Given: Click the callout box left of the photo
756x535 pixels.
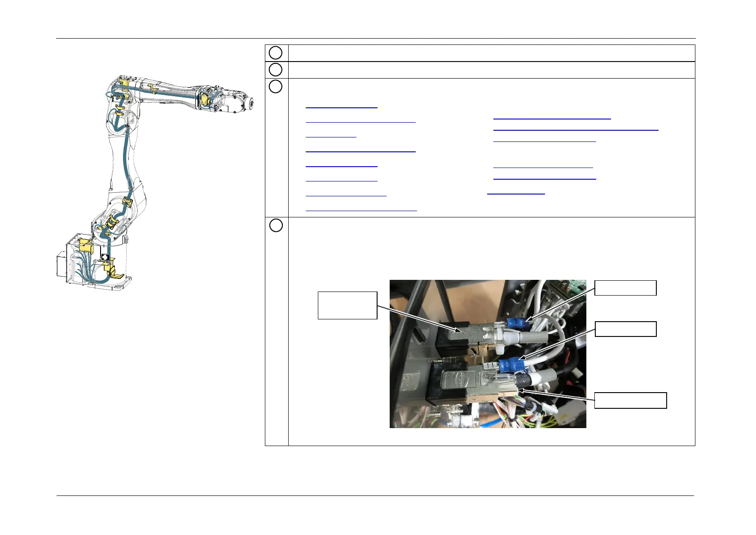Looking at the screenshot, I should tap(347, 305).
